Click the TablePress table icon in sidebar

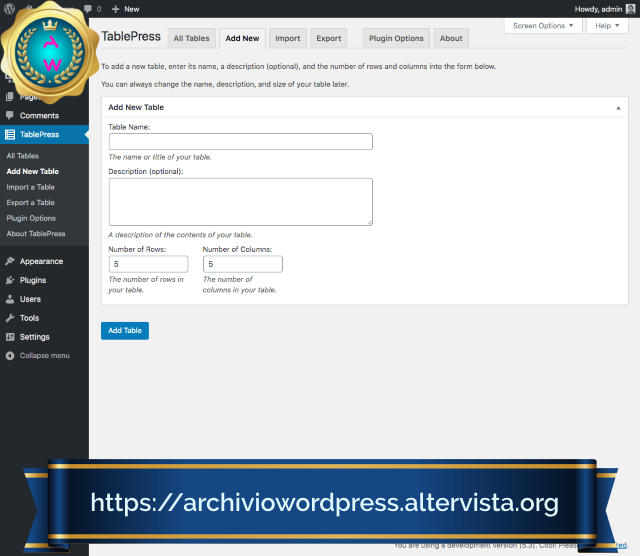tap(10, 134)
